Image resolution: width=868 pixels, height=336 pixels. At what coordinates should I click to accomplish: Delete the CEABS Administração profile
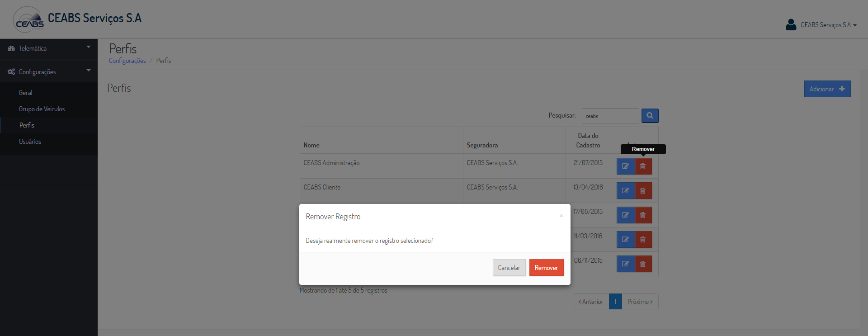643,166
